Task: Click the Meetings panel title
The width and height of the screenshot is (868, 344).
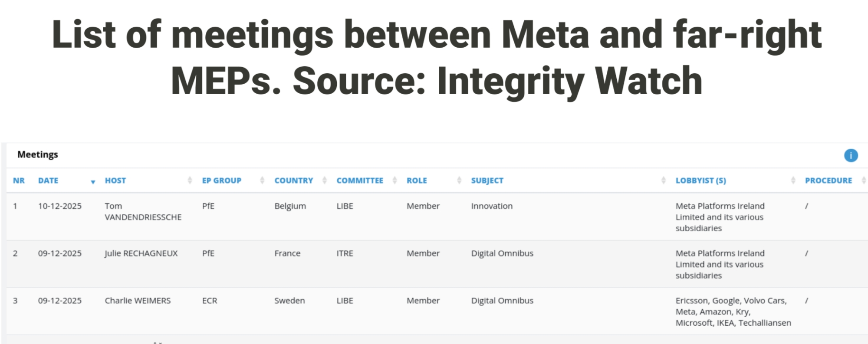Action: click(x=38, y=155)
